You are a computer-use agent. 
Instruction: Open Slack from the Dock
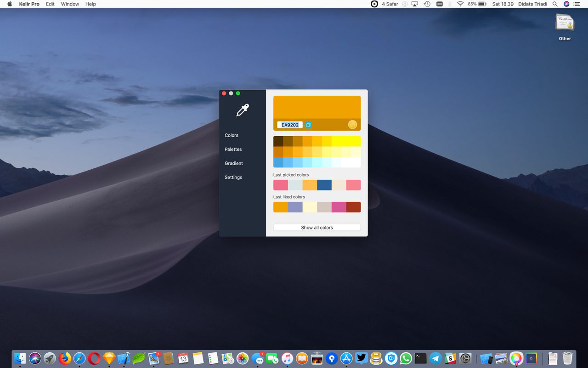pos(450,358)
